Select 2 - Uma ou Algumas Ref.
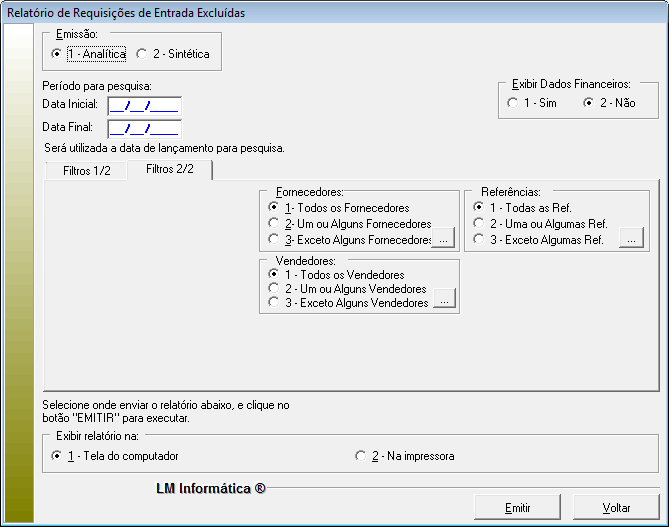The image size is (669, 527). click(x=480, y=224)
